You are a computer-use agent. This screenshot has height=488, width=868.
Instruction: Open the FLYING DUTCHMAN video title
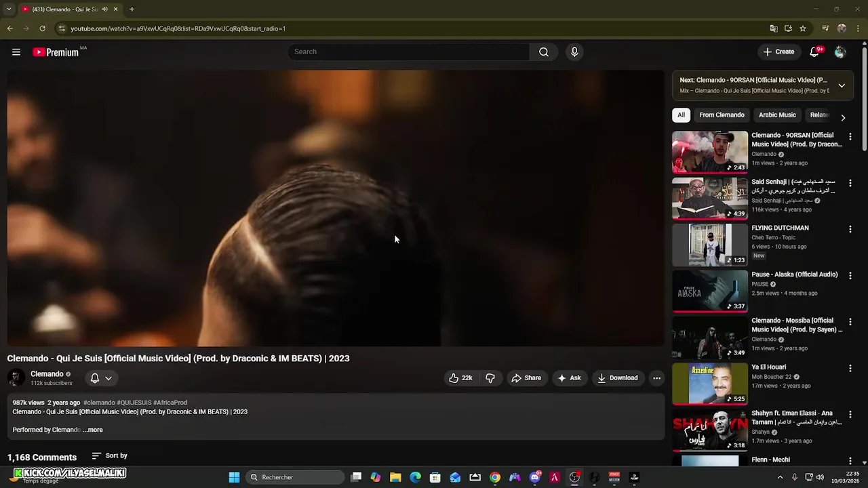coord(780,228)
